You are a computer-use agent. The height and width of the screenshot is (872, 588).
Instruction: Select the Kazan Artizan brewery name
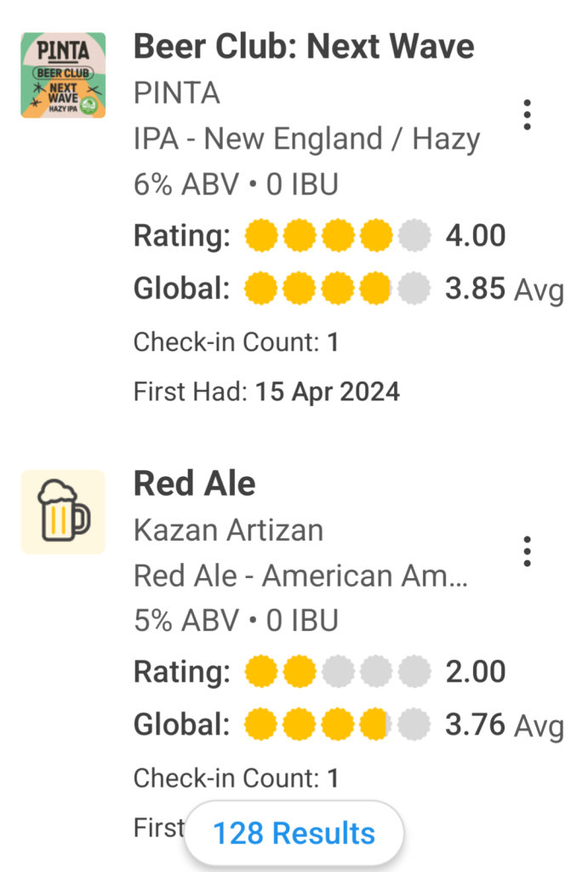228,530
